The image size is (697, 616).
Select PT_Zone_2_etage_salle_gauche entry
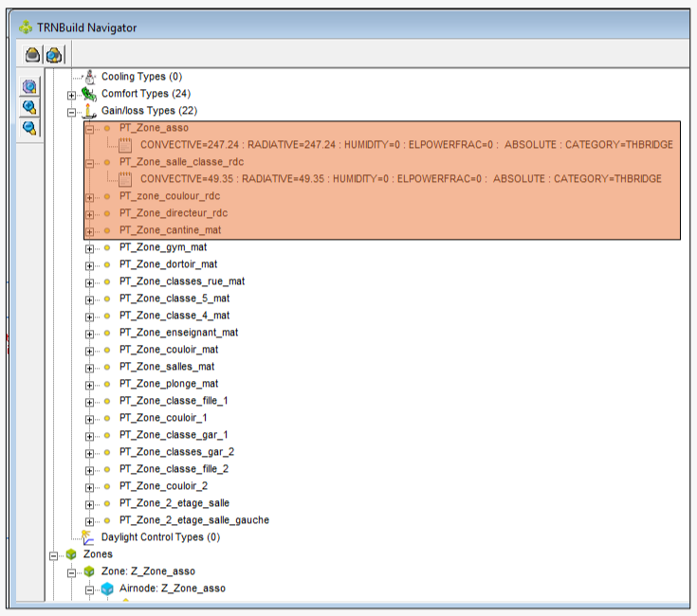(193, 520)
